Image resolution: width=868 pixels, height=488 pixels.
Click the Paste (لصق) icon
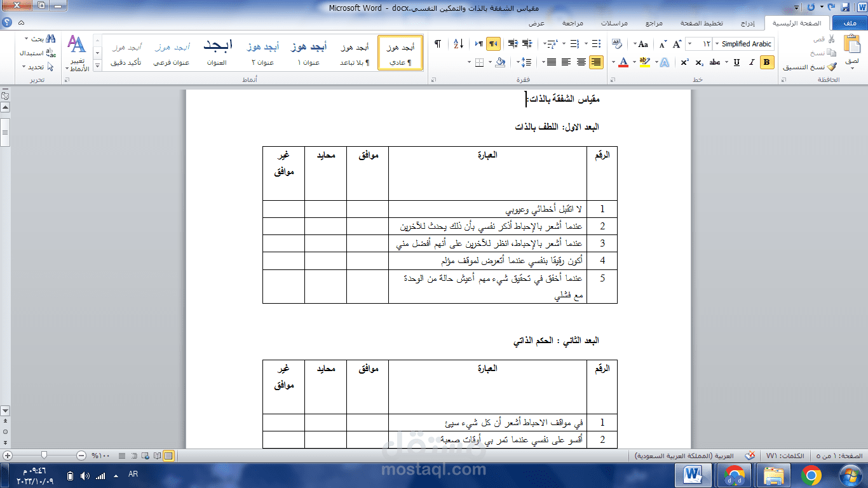click(852, 45)
